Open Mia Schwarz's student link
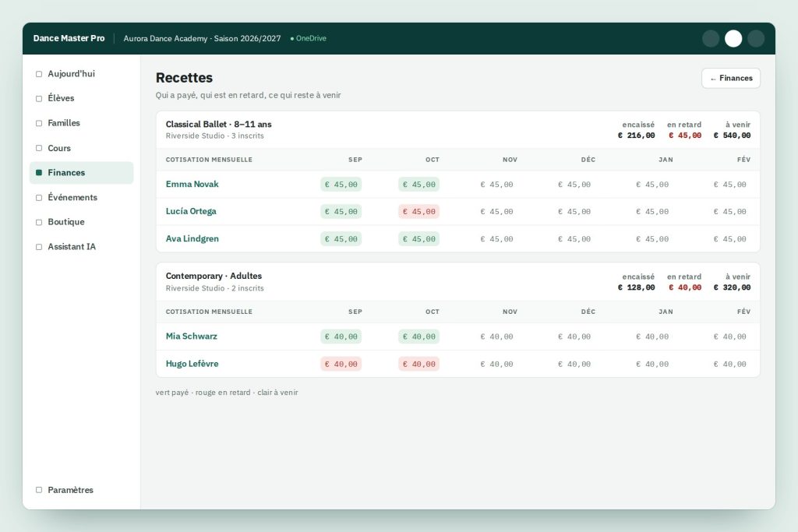Screen dimensions: 798x532 click(x=192, y=336)
